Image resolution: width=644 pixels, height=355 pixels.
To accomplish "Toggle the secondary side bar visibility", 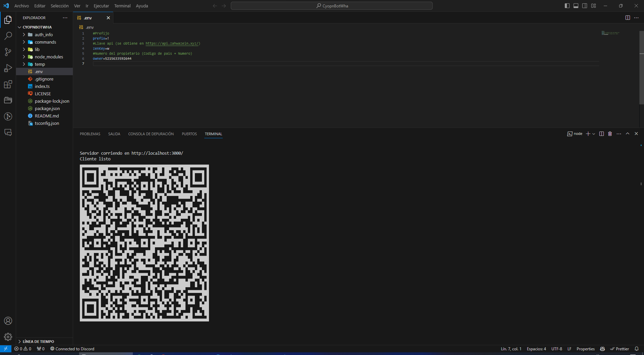I will (x=585, y=6).
